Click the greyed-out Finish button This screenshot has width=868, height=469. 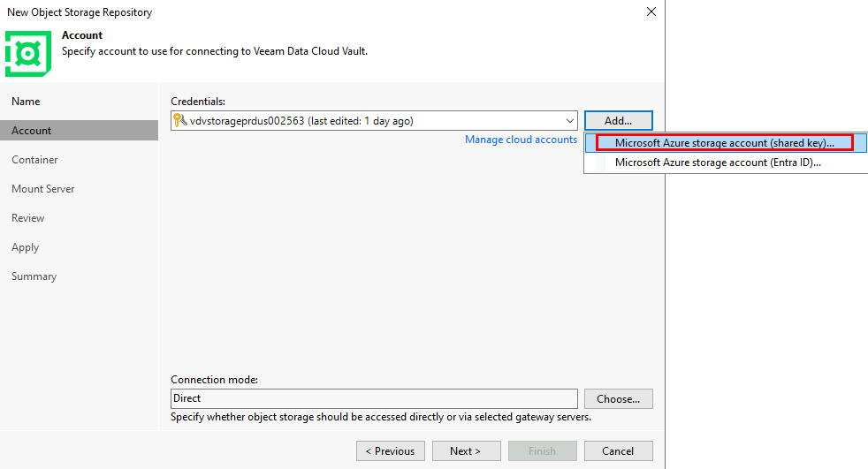[x=543, y=450]
